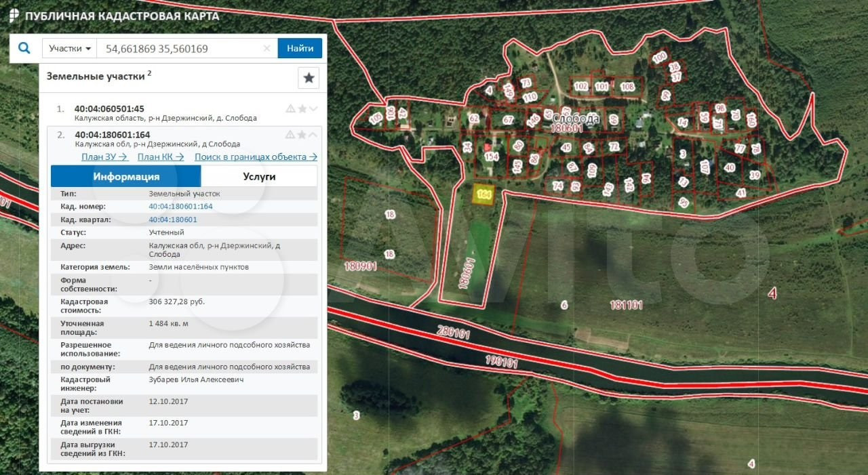The image size is (868, 475).
Task: Open Поиск в границах объекта link
Action: click(256, 157)
